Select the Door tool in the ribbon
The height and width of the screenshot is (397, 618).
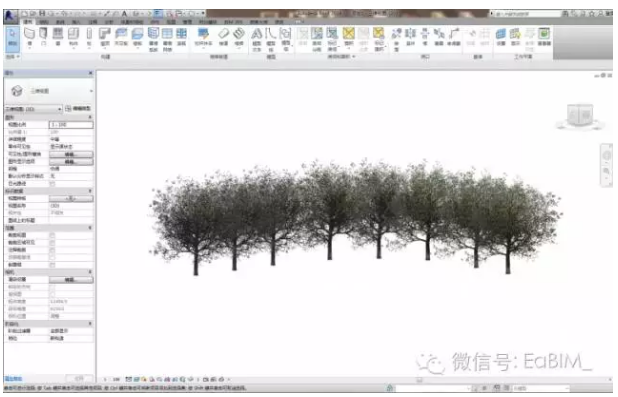click(x=43, y=37)
